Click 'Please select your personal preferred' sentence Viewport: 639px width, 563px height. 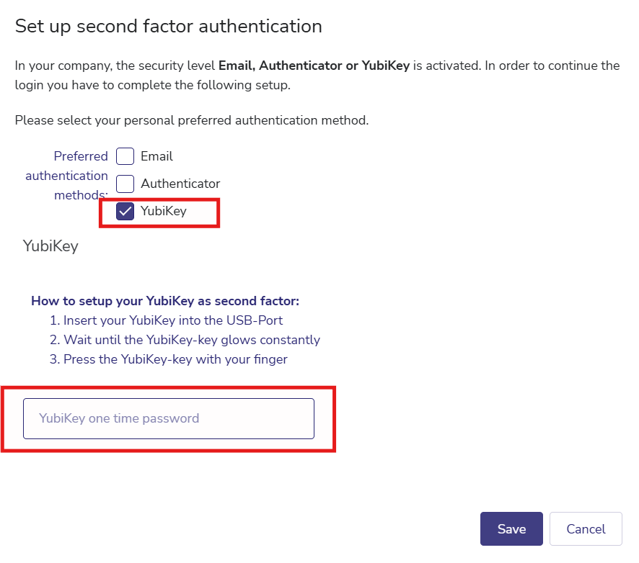[x=191, y=120]
